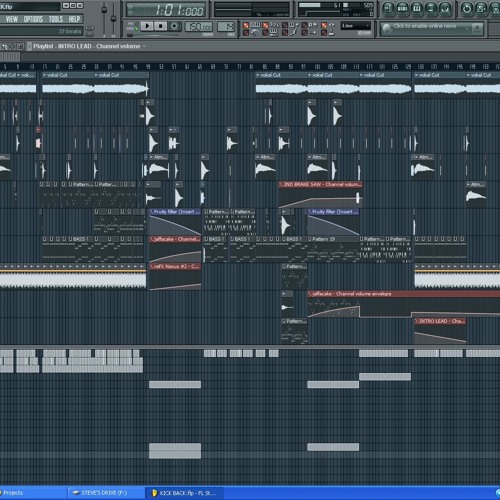Stop playback with the Stop button
500x500 pixels.
161,26
